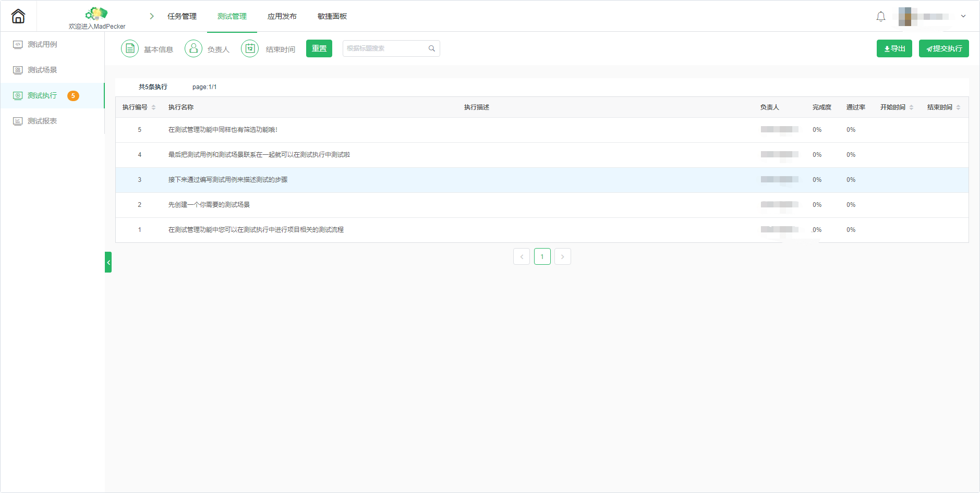This screenshot has width=980, height=493.
Task: Open the 应用发布 tab
Action: point(282,16)
